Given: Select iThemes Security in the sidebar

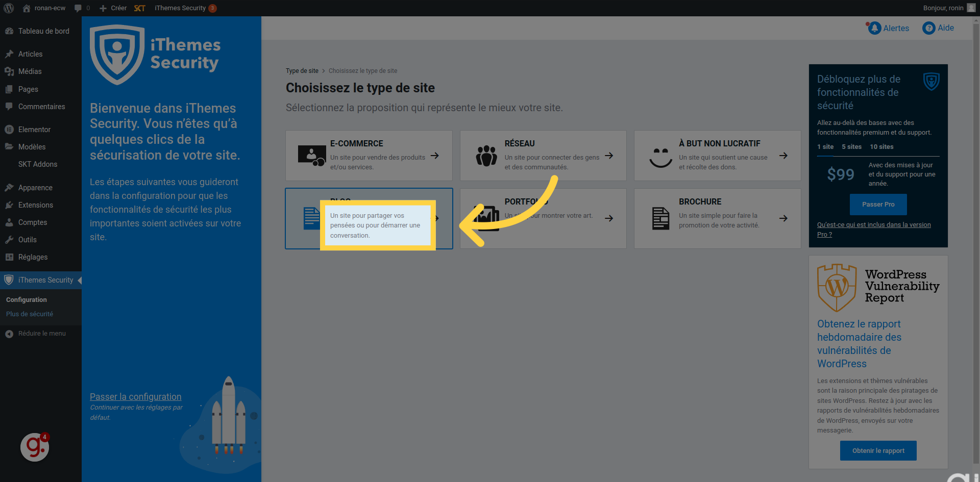Looking at the screenshot, I should coord(41,280).
